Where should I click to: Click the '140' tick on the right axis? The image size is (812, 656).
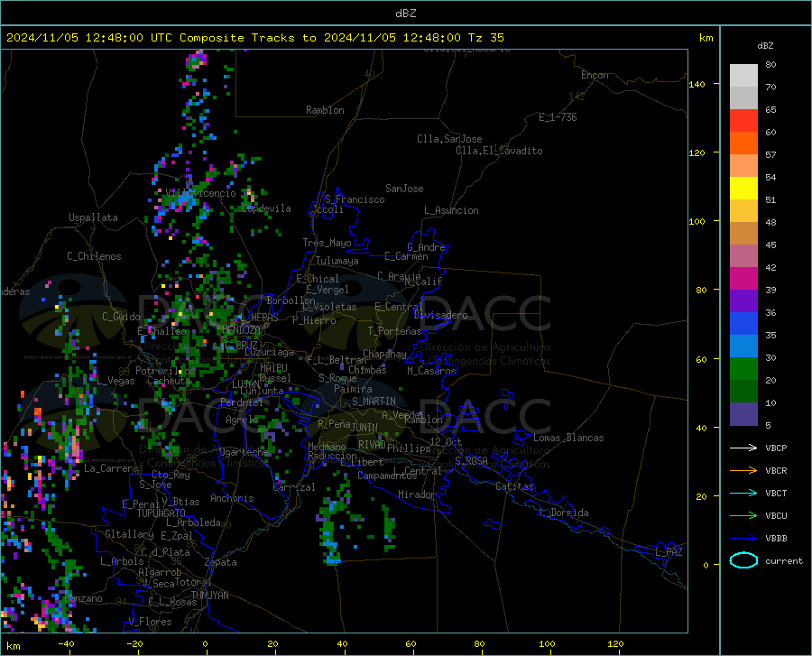coord(697,84)
